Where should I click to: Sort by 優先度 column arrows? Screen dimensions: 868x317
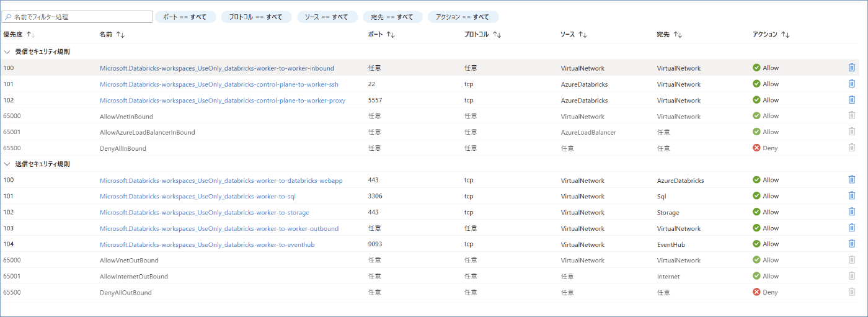click(31, 35)
